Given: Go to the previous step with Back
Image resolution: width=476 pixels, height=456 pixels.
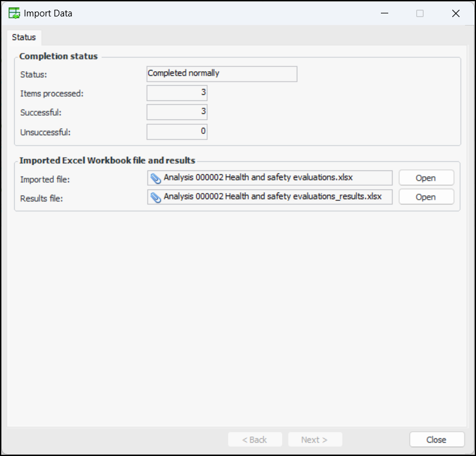Looking at the screenshot, I should point(255,440).
